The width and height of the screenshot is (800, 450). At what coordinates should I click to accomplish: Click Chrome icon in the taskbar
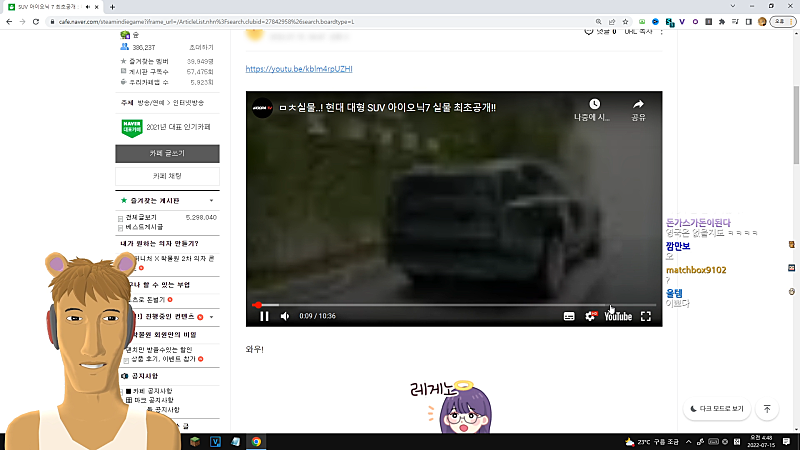(x=256, y=442)
